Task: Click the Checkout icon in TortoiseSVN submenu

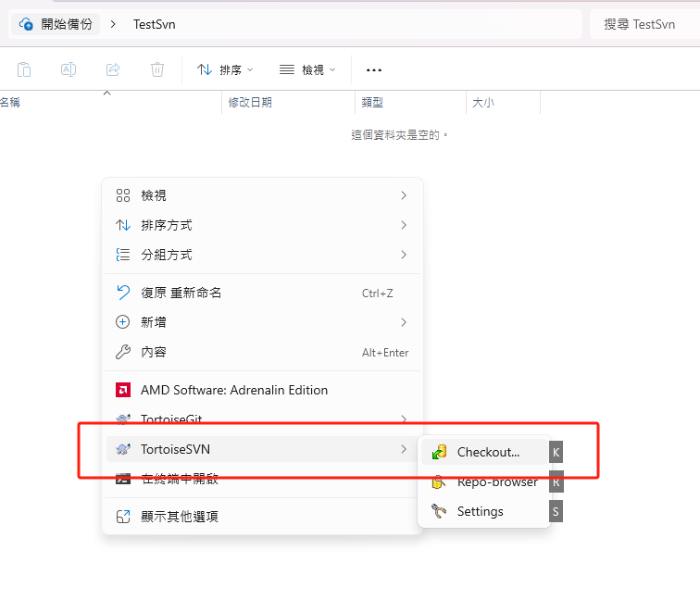Action: click(x=439, y=452)
